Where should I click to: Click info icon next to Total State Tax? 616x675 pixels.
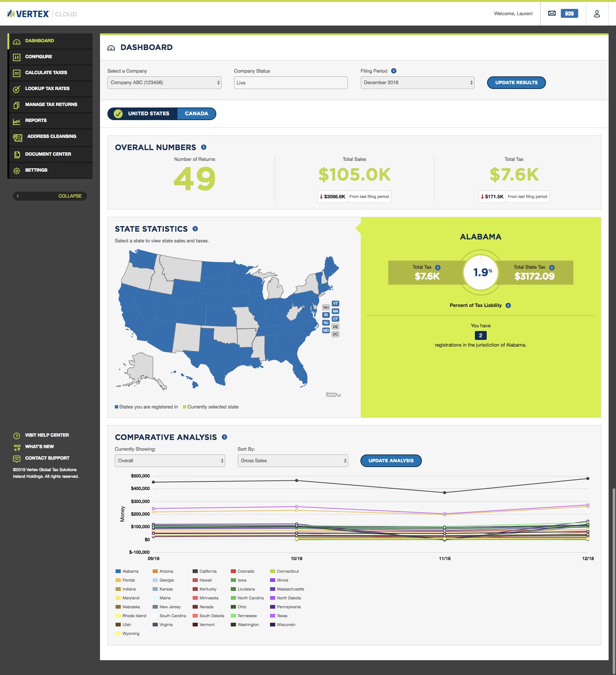coord(552,267)
